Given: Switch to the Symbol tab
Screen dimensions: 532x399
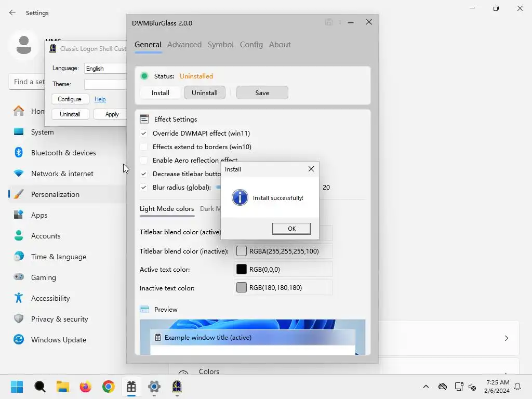Looking at the screenshot, I should (220, 45).
